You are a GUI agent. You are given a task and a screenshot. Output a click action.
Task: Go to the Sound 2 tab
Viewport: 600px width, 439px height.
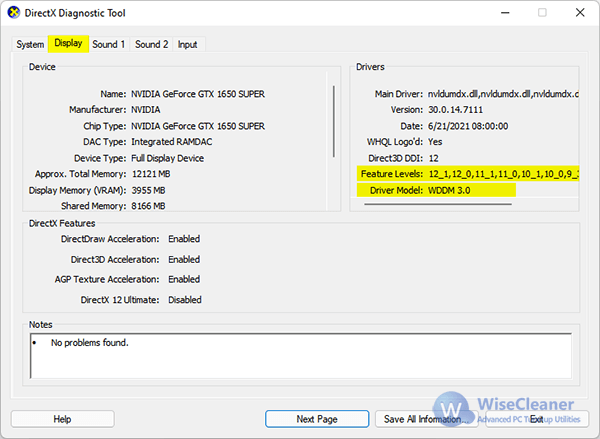152,45
